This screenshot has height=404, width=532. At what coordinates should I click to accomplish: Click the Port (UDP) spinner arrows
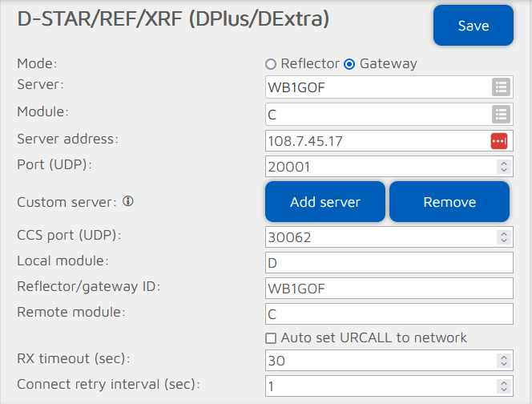point(503,167)
